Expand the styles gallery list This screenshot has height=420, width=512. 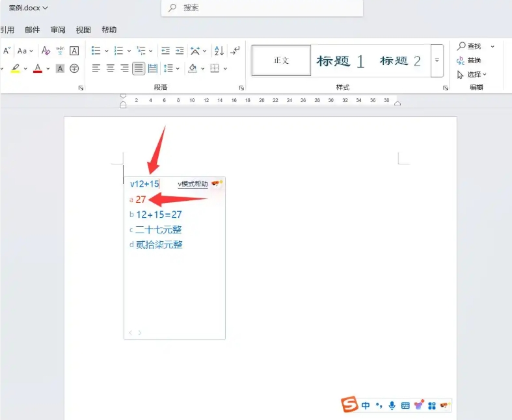(x=437, y=60)
